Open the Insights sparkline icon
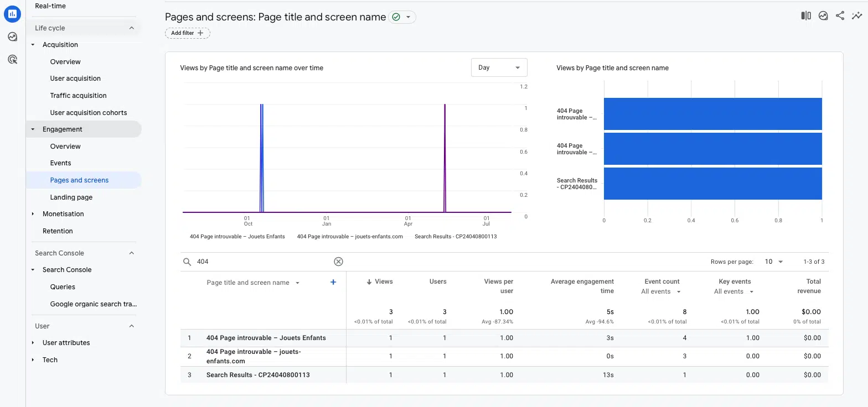 857,16
